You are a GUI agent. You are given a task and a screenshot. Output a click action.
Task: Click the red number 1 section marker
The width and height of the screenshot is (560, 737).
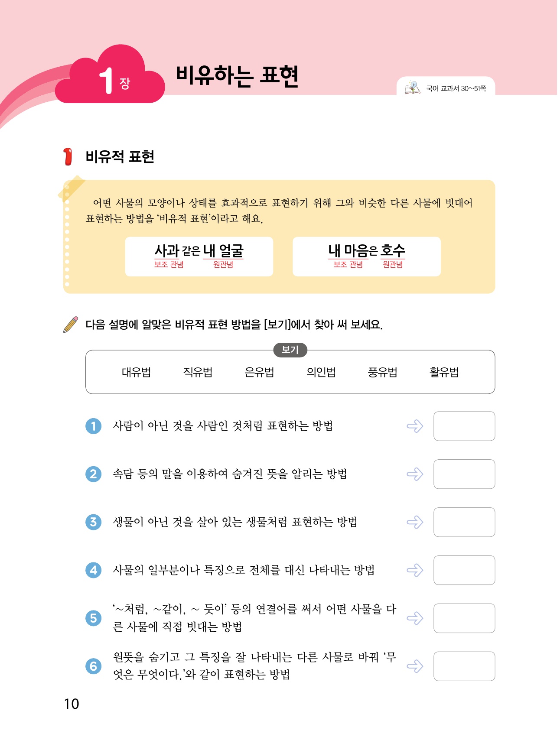coord(68,157)
